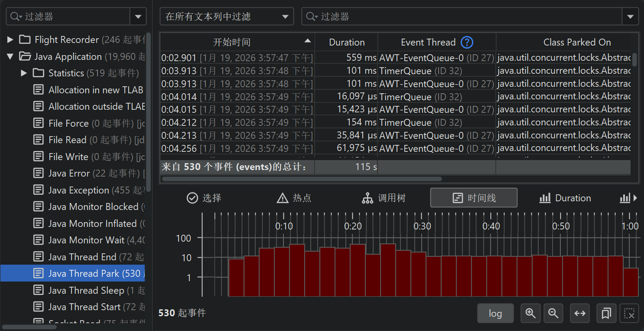Select Java Monitor Blocked in the tree
This screenshot has height=331, width=644.
(x=88, y=207)
